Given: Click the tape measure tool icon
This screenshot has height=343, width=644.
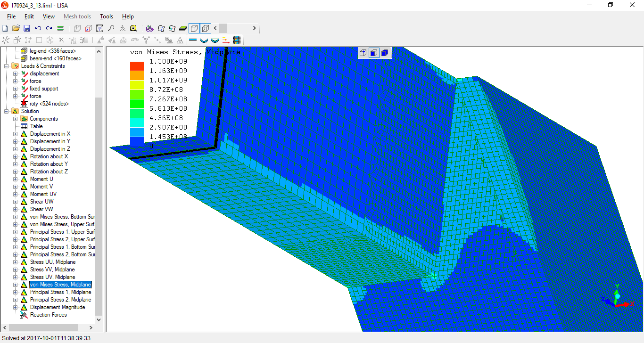Looking at the screenshot, I should point(133,28).
